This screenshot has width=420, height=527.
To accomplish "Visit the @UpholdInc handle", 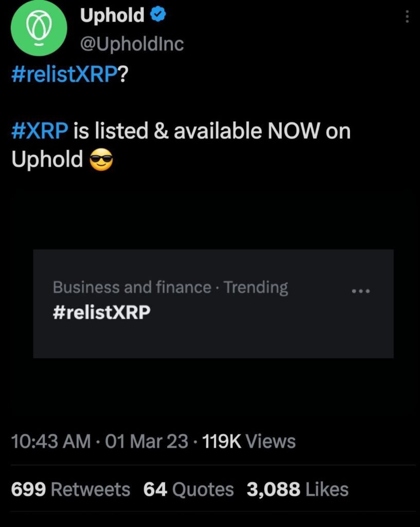I will [132, 44].
